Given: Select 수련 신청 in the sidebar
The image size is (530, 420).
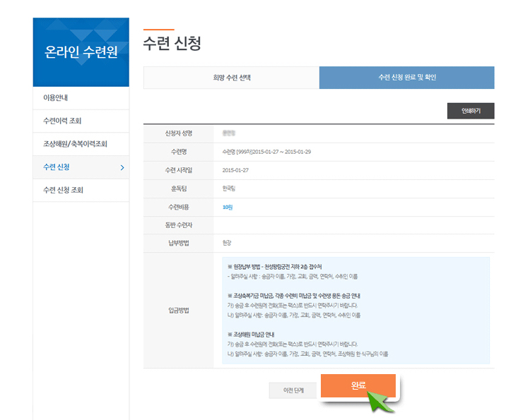Looking at the screenshot, I should [x=81, y=167].
